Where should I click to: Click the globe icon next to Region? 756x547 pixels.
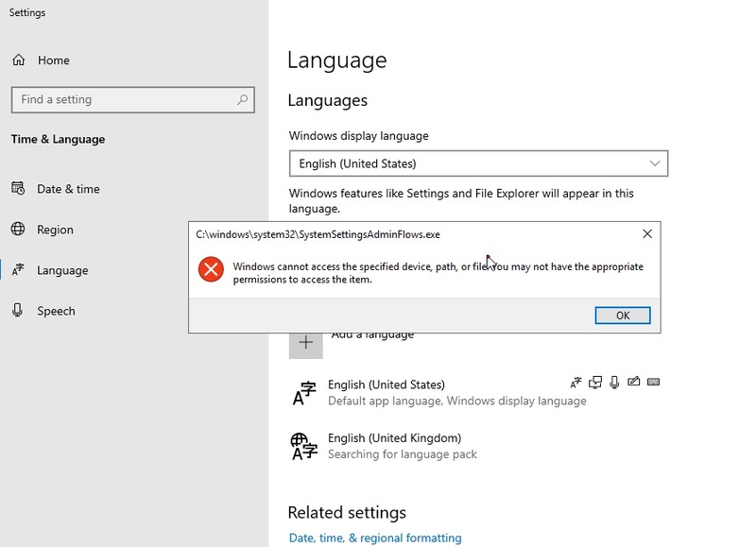point(17,229)
